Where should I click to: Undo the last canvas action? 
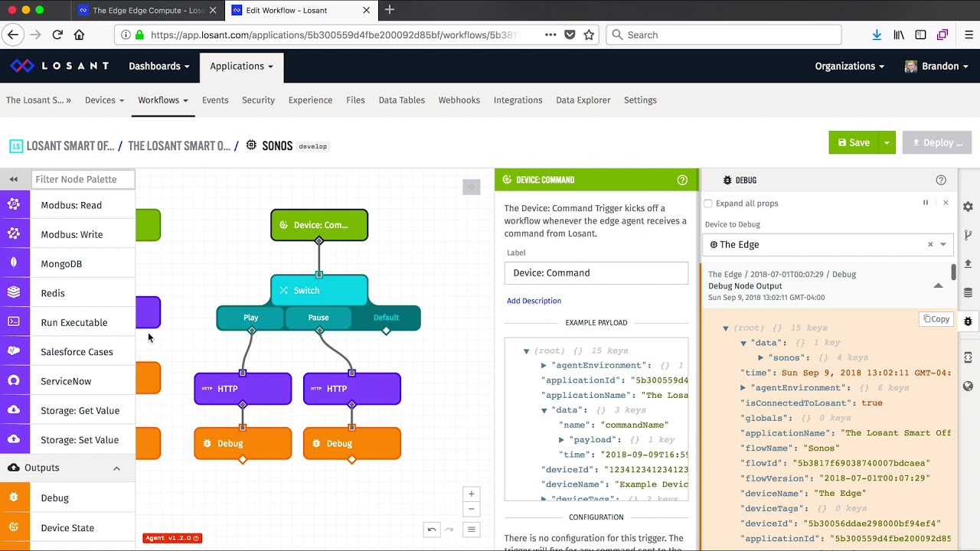[x=432, y=529]
